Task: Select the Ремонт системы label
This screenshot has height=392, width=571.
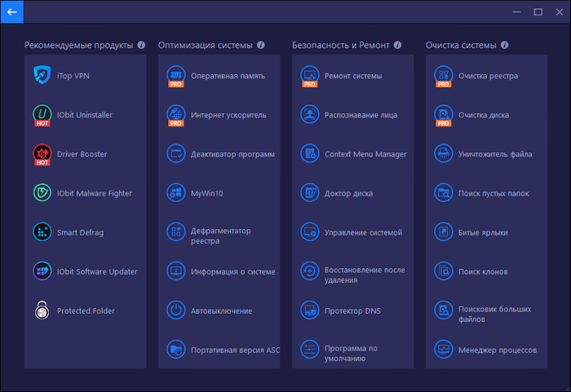Action: point(353,76)
